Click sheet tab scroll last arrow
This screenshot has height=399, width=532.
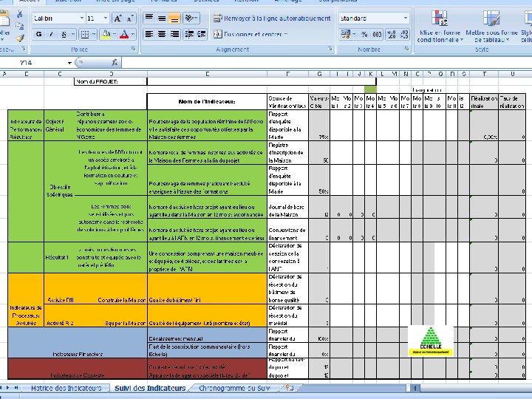pos(16,387)
